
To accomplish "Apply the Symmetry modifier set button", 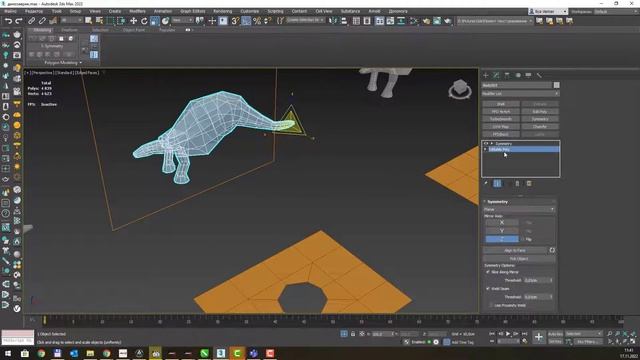I will [540, 119].
